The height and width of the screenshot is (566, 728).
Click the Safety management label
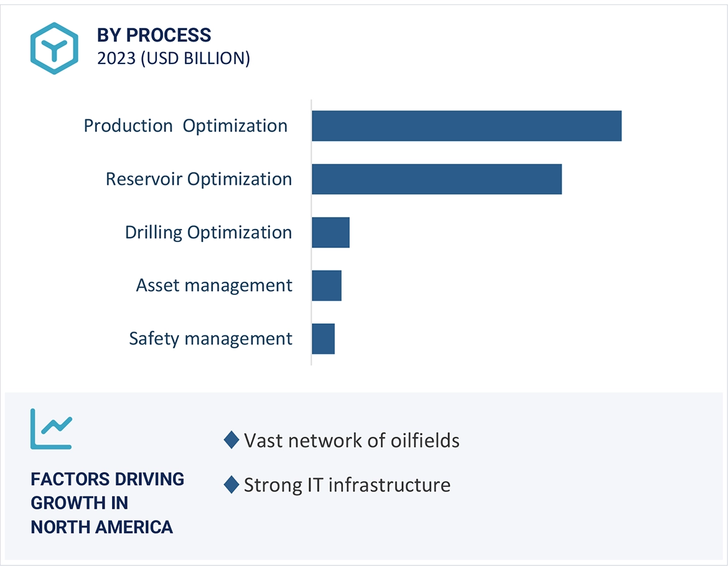(210, 339)
